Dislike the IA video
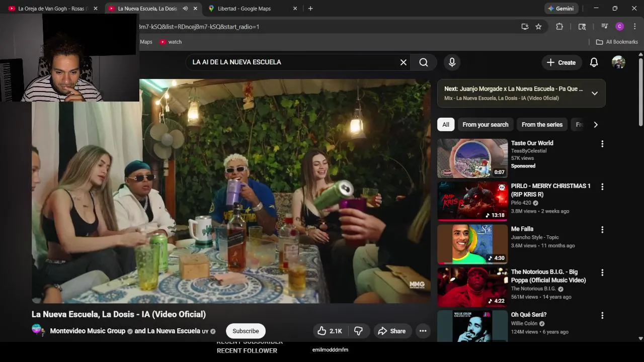 coord(359,331)
